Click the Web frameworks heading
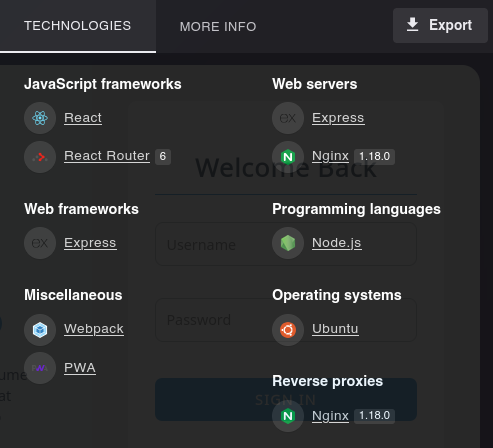This screenshot has width=493, height=448. click(81, 209)
